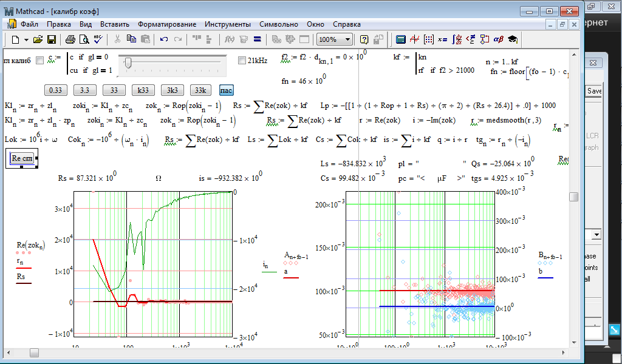This screenshot has width=622, height=364.
Task: Open the Символьно menu
Action: point(278,24)
